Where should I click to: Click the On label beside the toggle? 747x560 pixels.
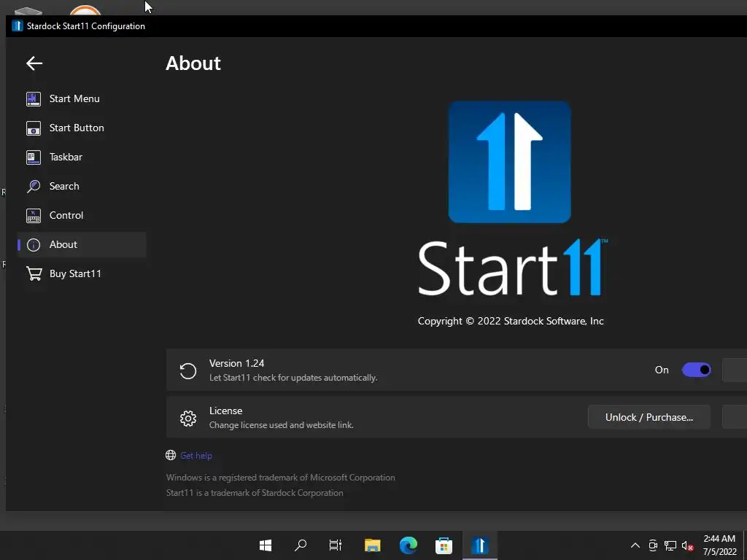click(x=662, y=370)
